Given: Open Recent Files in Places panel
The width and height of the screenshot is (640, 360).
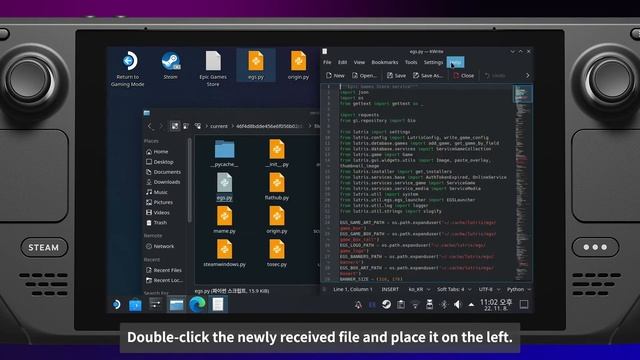Looking at the screenshot, I should pos(164,270).
